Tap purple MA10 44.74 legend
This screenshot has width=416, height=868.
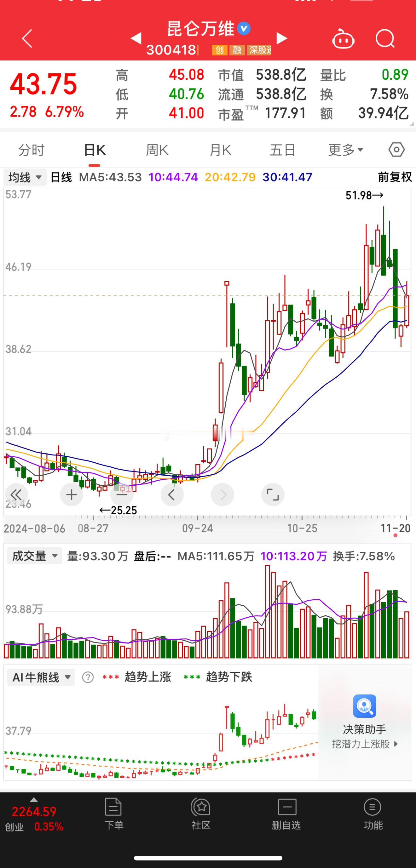pos(173,177)
